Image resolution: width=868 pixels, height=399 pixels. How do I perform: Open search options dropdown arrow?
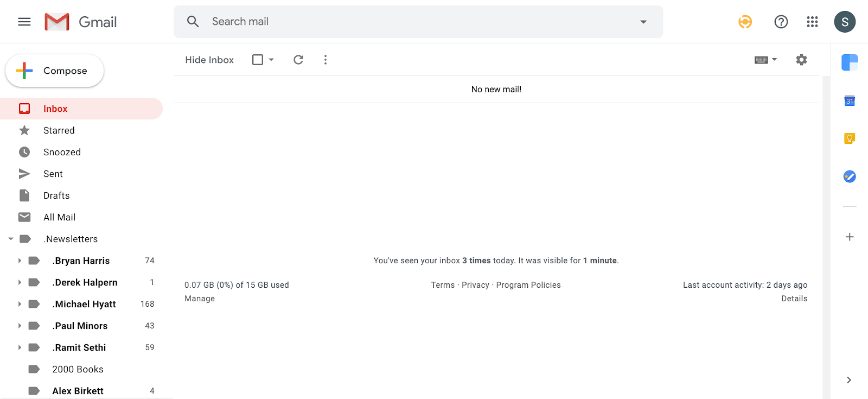coord(643,22)
